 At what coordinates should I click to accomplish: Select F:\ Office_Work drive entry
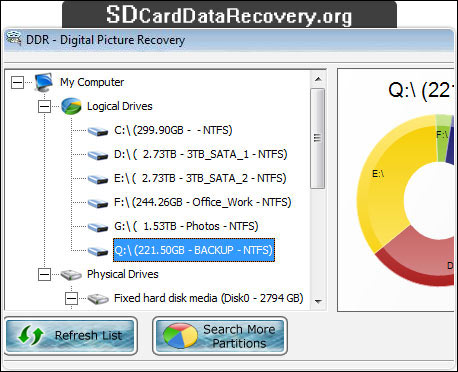point(202,202)
